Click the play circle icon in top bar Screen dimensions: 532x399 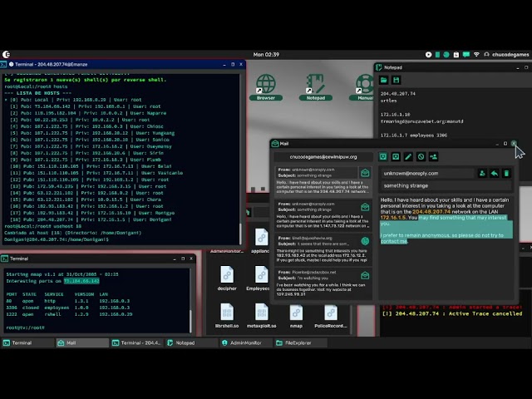(429, 54)
